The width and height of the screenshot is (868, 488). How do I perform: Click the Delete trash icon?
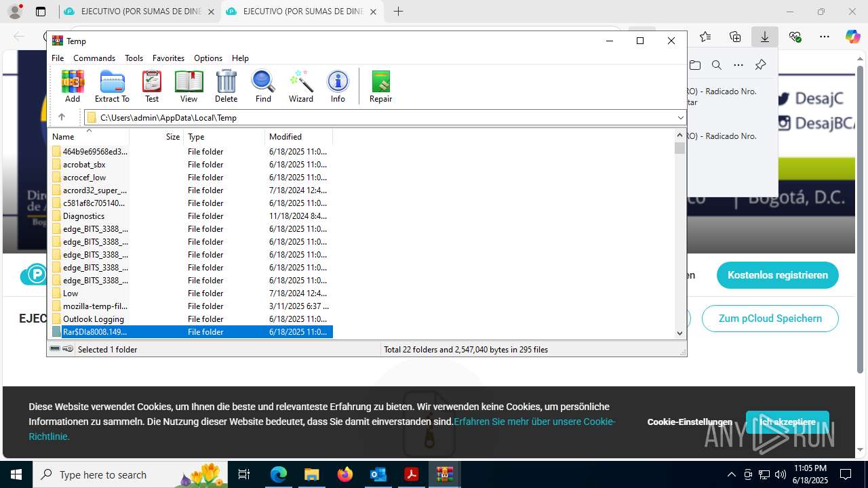click(226, 86)
